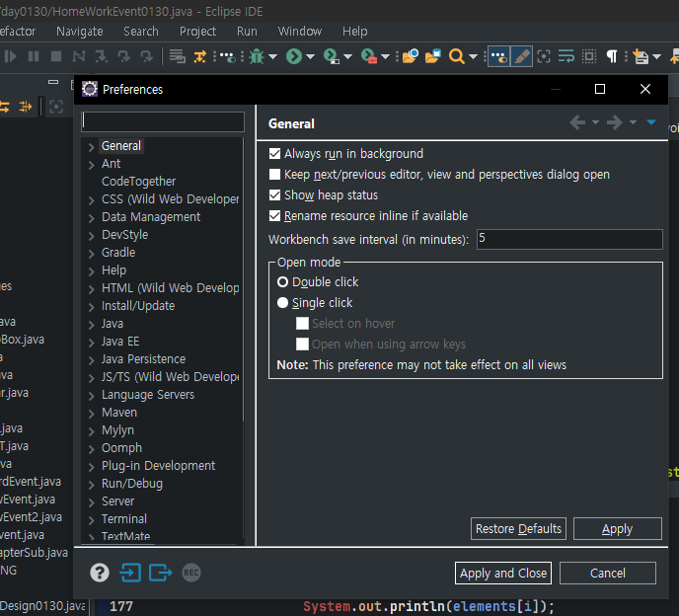Screen dimensions: 679x616
Task: Select the Server preferences item
Action: point(117,501)
